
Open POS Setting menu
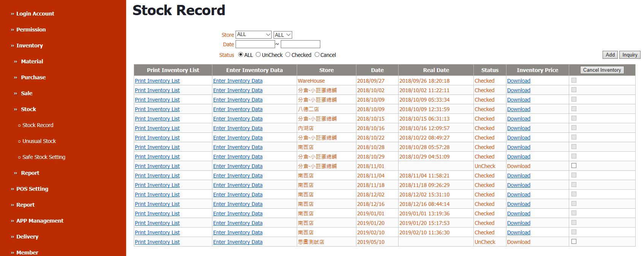point(32,189)
